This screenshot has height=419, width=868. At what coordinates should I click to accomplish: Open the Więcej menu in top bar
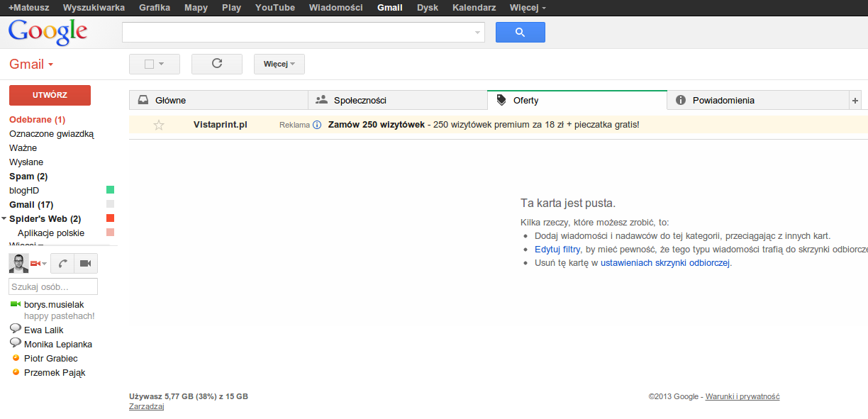(x=528, y=8)
